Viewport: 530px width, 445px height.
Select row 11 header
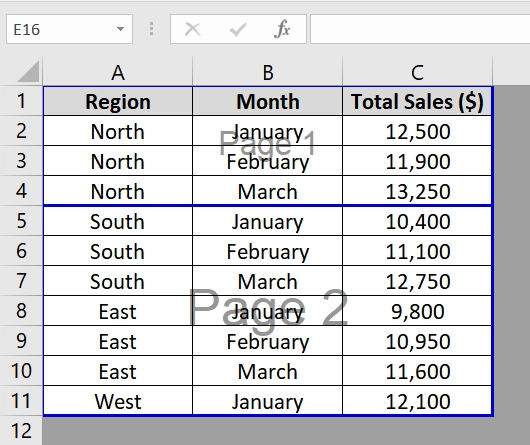(x=21, y=401)
